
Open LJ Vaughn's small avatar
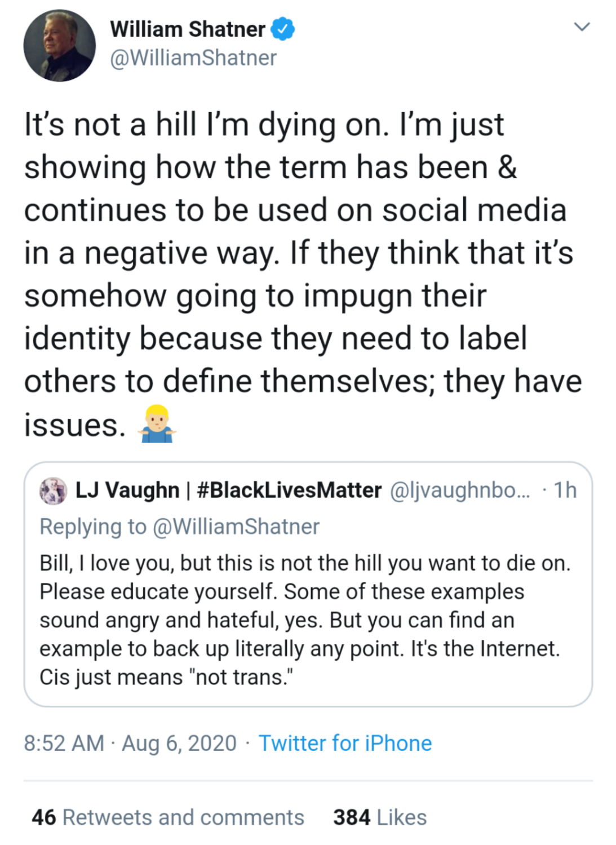[x=54, y=490]
